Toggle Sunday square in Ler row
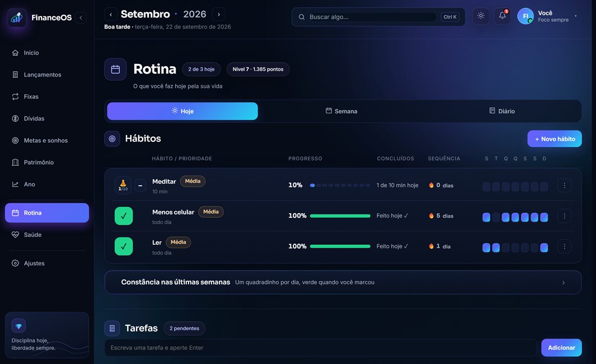 click(545, 248)
